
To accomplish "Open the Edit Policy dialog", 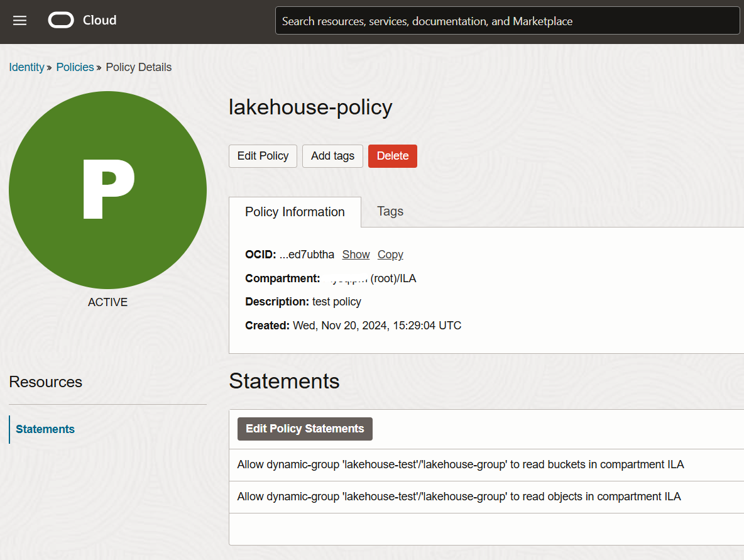I will [263, 156].
